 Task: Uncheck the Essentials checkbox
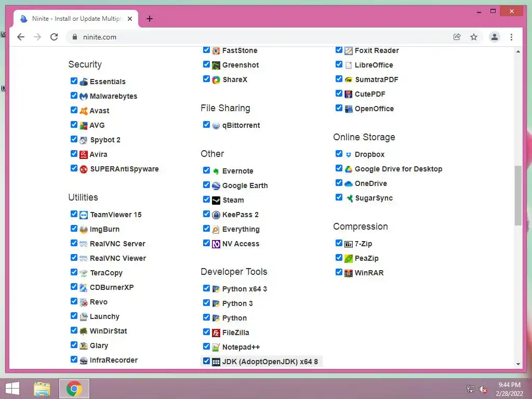(74, 81)
